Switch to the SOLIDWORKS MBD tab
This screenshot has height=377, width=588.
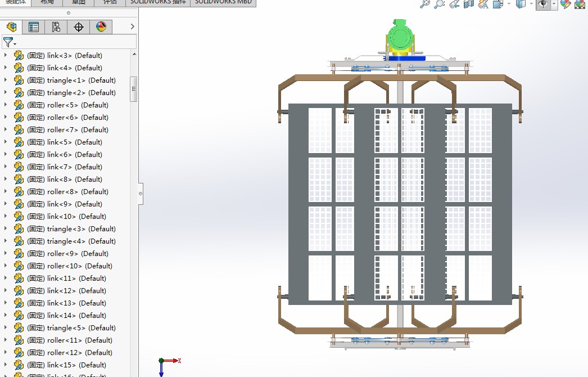(x=223, y=2)
